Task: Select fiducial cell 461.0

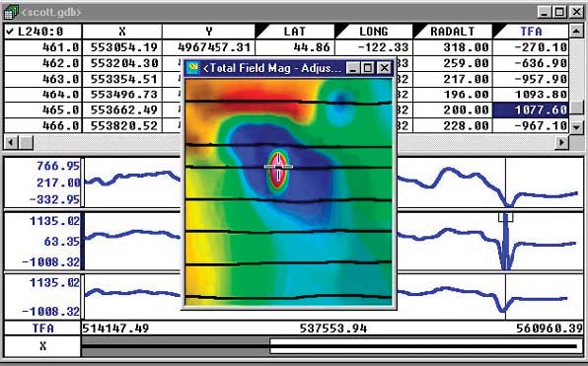Action: coord(42,47)
